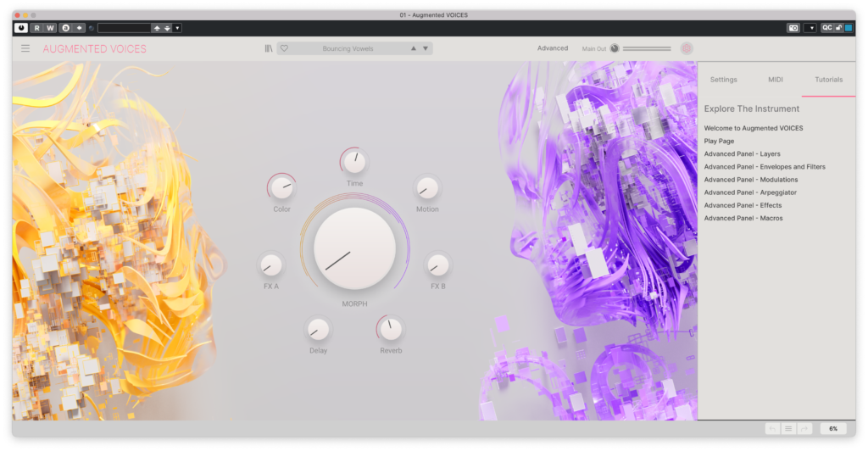The image size is (868, 451).
Task: Click the quick controls lock icon
Action: (x=838, y=28)
